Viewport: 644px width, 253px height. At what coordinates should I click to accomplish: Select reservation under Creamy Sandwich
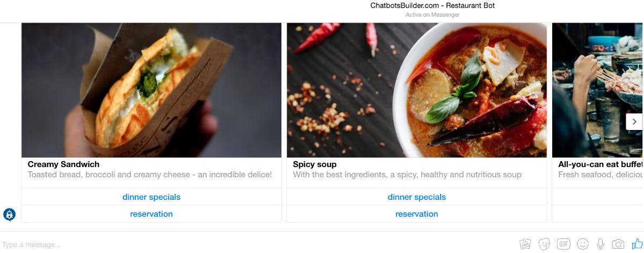(151, 214)
